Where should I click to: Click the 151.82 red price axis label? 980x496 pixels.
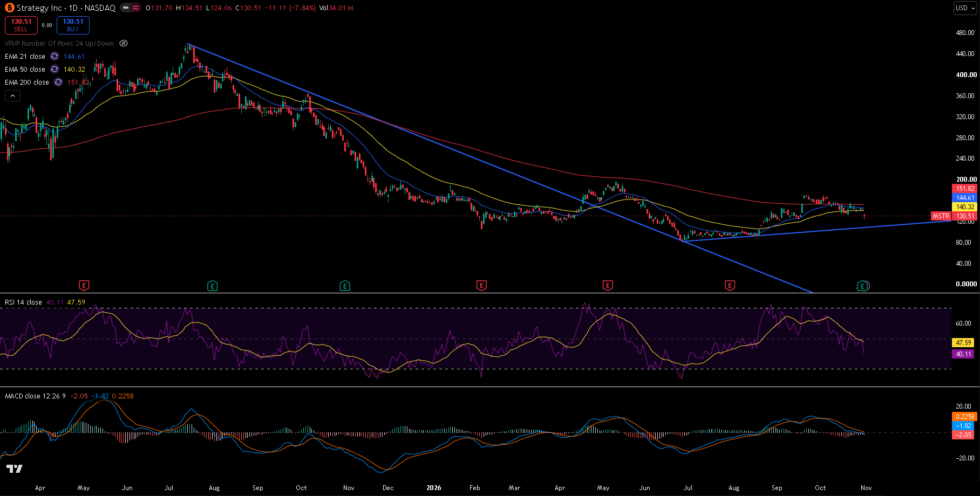pos(965,189)
